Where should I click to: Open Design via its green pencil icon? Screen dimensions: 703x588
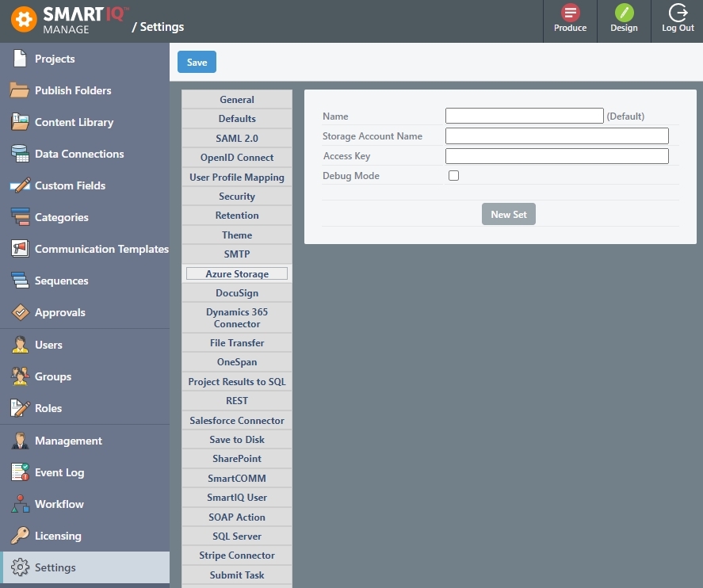coord(624,13)
